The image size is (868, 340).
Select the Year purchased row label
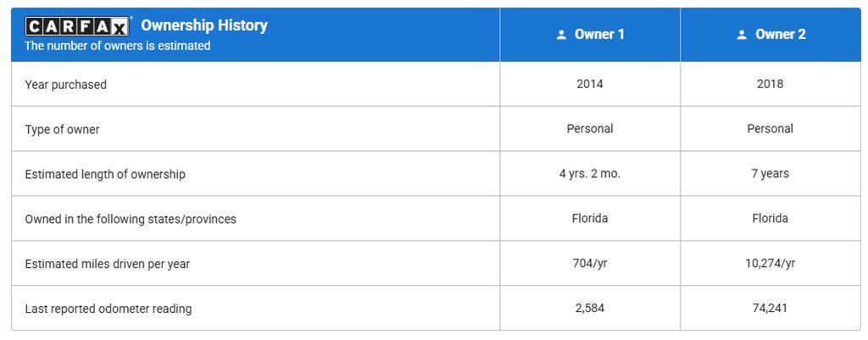(x=66, y=85)
